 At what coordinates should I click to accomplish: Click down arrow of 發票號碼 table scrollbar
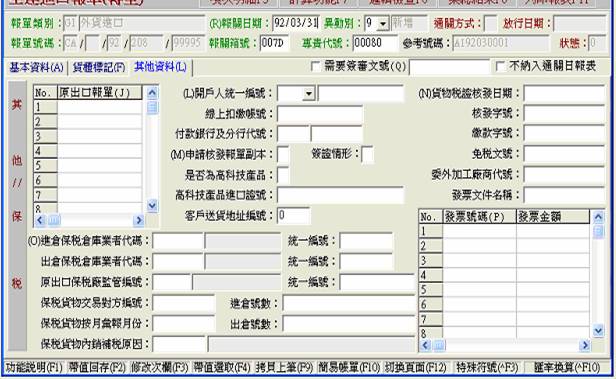(x=598, y=331)
